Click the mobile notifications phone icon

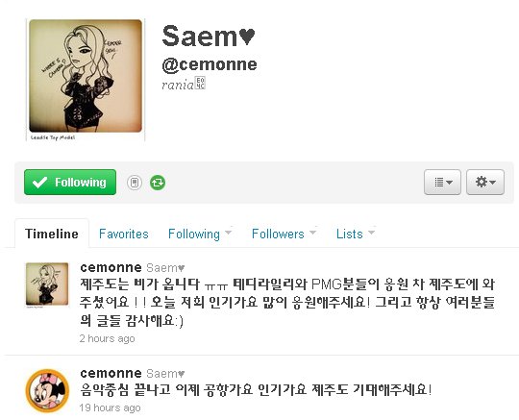(135, 183)
